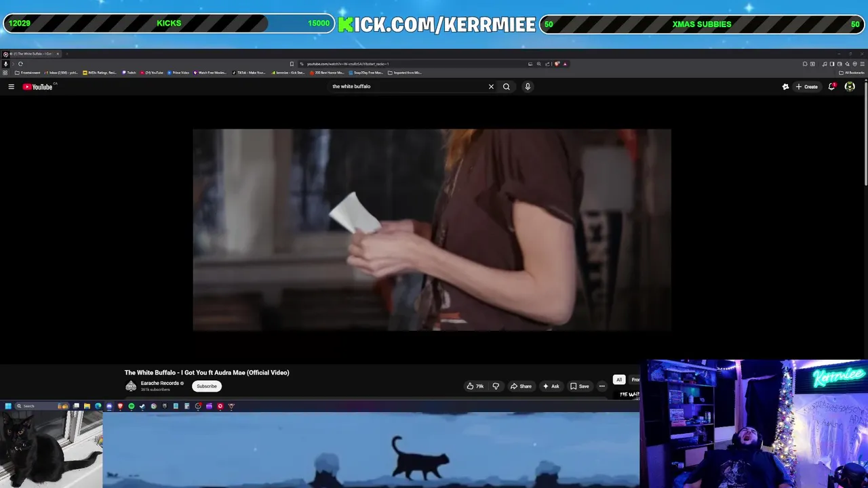The image size is (868, 488).
Task: Open the Soap2Day Free Movies bookmark
Action: 366,73
